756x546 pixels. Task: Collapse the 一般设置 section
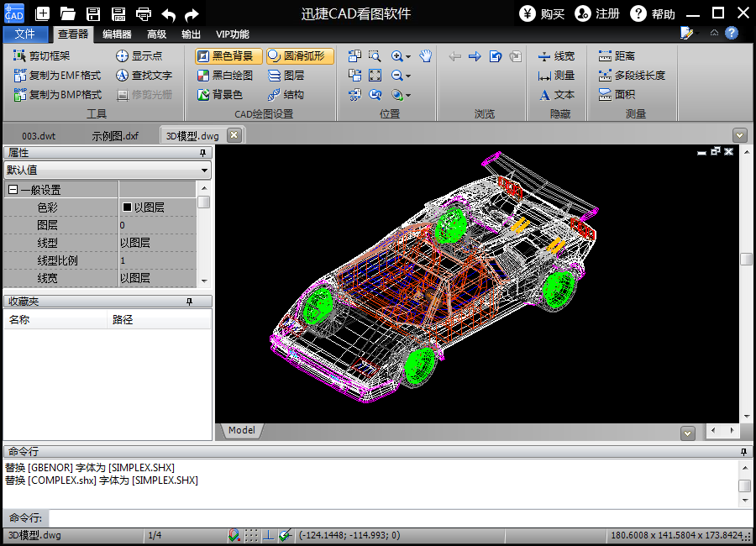(x=13, y=190)
